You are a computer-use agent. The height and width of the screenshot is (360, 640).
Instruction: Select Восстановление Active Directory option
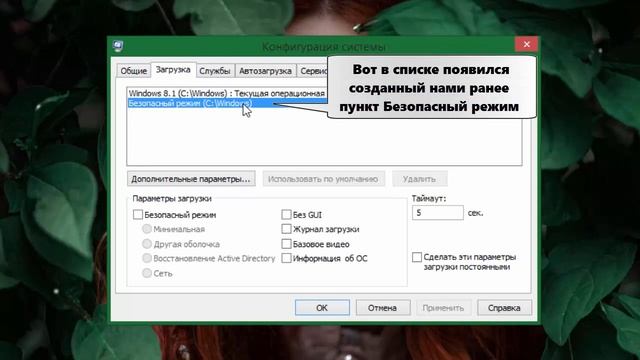(x=147, y=258)
